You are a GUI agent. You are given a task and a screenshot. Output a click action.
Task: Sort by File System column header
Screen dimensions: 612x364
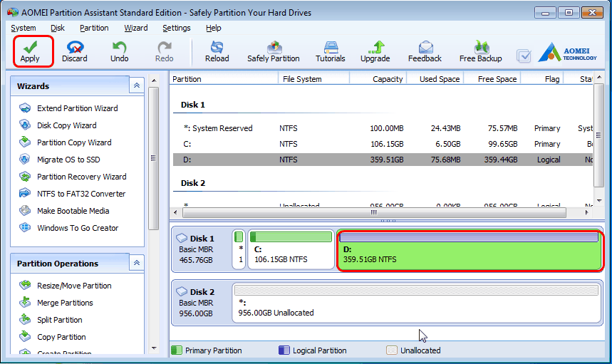pos(313,79)
